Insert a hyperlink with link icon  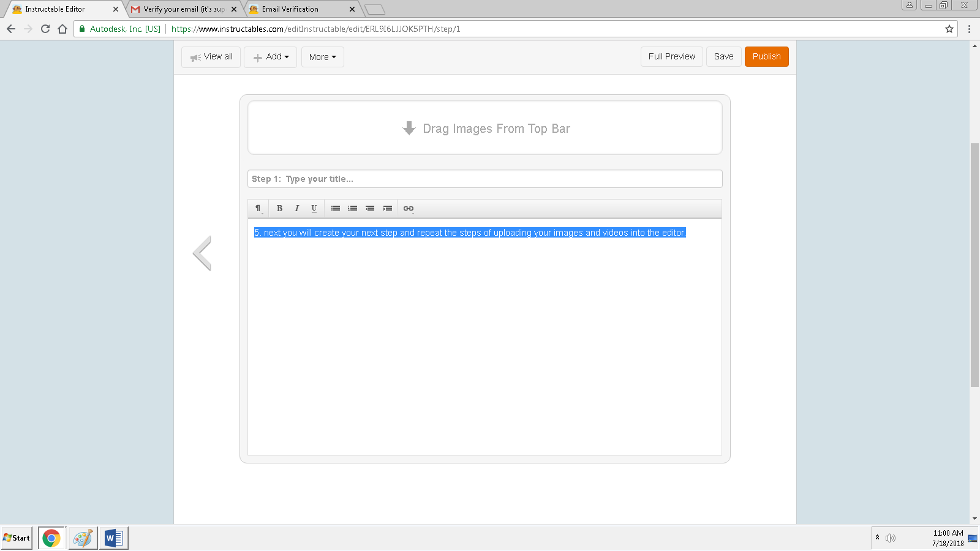click(x=409, y=209)
